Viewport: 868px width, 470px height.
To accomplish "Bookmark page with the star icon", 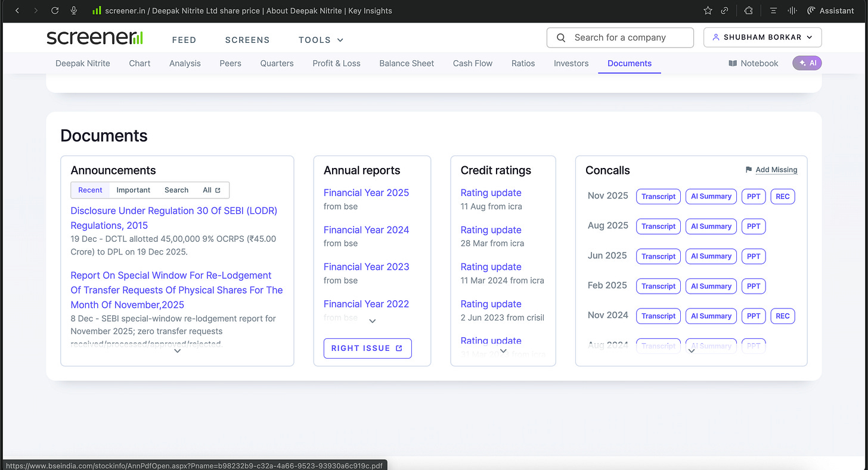I will [x=708, y=11].
